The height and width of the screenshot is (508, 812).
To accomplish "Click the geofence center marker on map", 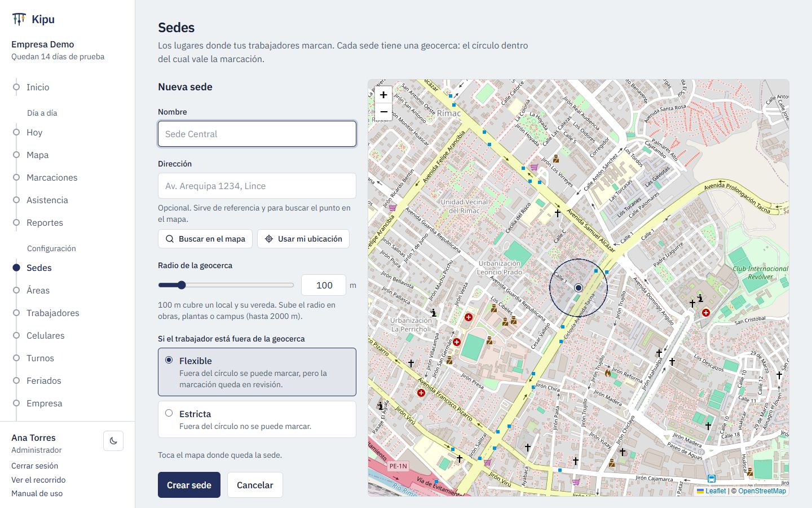I will point(578,288).
